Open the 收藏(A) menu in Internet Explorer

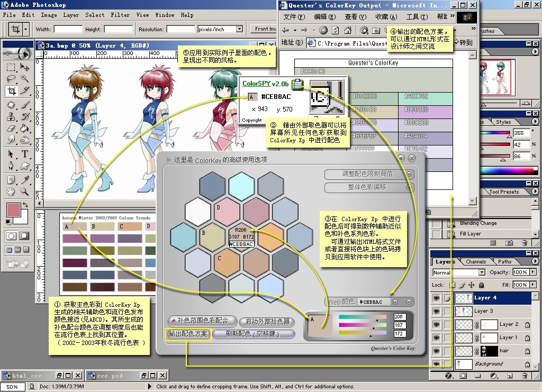click(x=386, y=16)
